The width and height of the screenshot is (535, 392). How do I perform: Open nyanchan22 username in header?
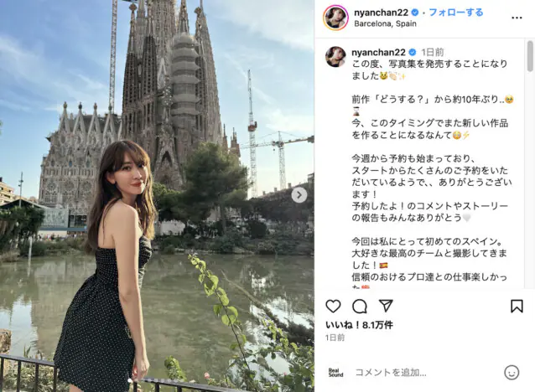381,13
